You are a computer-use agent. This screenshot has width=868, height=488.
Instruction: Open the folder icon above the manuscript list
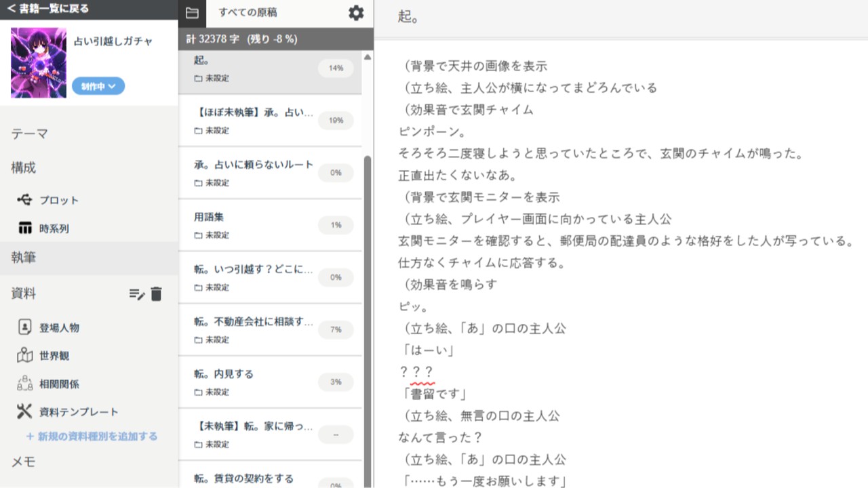click(192, 12)
